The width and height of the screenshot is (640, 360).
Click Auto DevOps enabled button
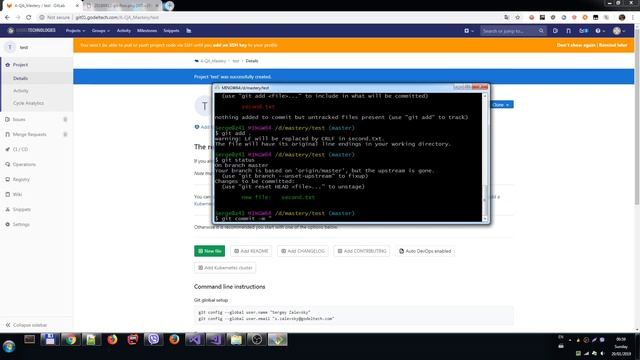point(425,251)
